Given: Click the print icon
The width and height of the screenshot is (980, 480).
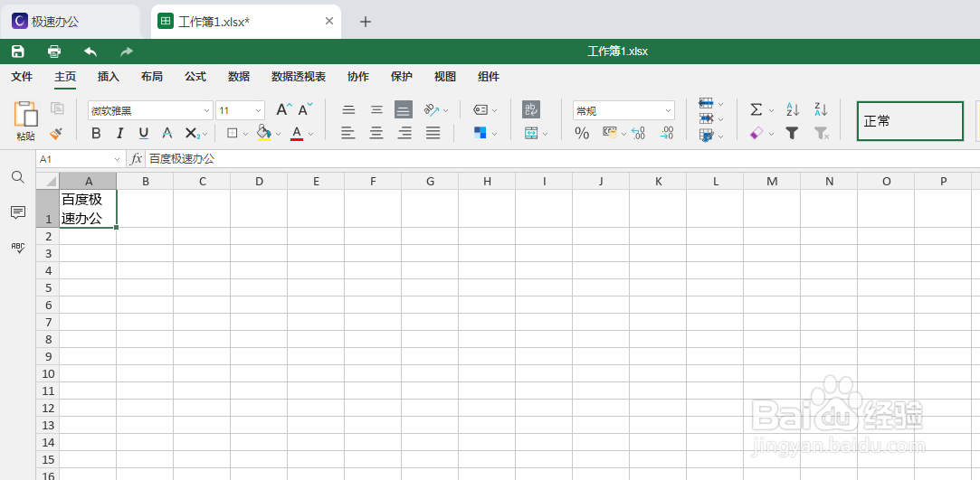Looking at the screenshot, I should (54, 52).
